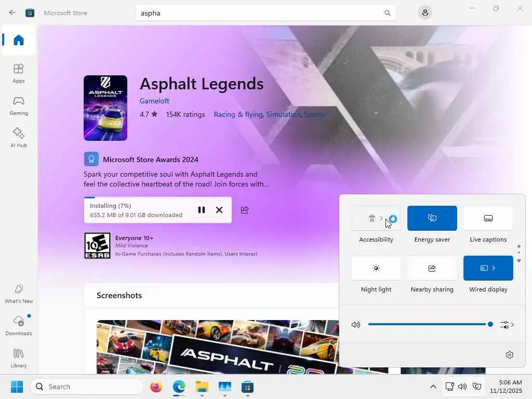532x399 pixels.
Task: Click the ESRB Everyone 10+ rating icon
Action: (97, 246)
